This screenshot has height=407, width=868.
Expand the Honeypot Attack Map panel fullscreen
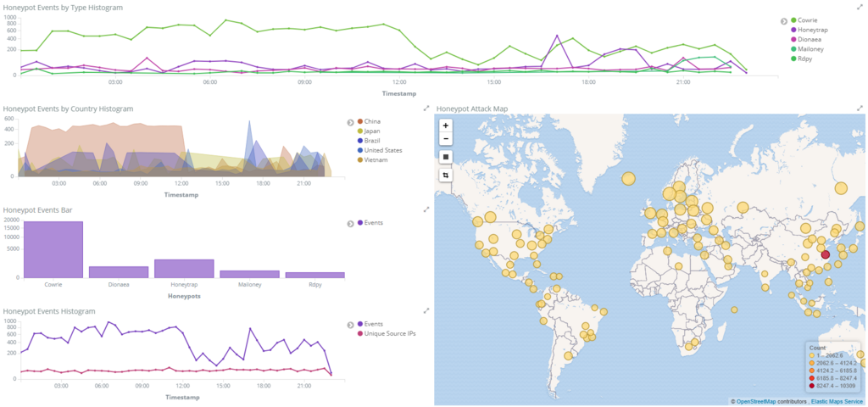tap(860, 108)
